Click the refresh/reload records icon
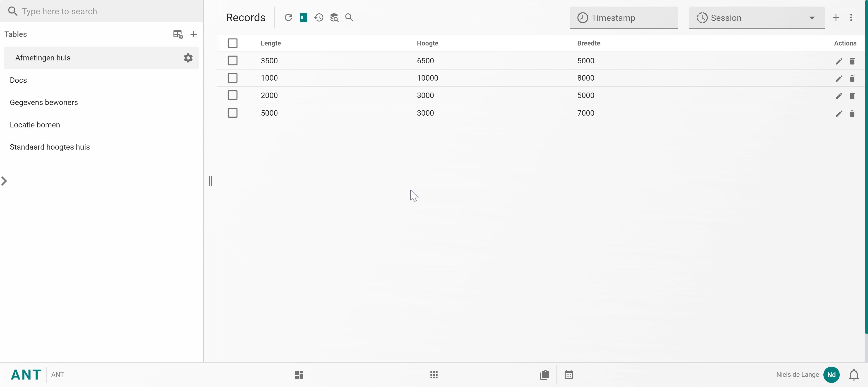This screenshot has width=868, height=387. (288, 17)
